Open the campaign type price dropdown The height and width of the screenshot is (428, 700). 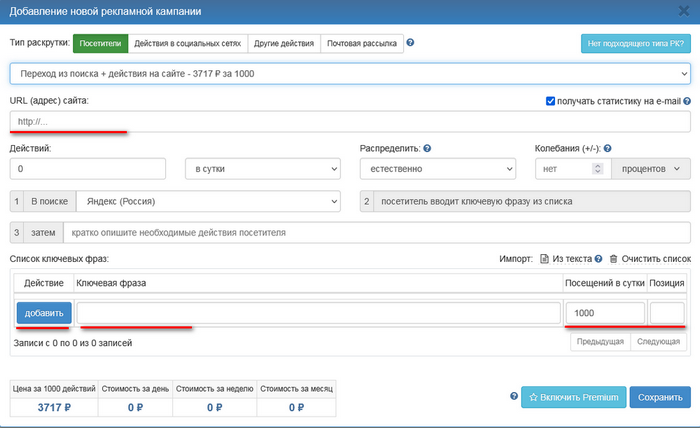[349, 73]
